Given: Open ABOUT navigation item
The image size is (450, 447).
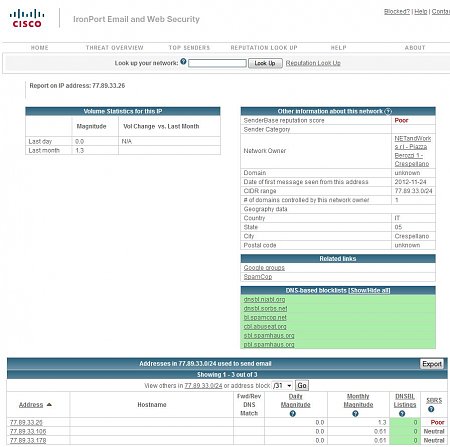Looking at the screenshot, I should (x=415, y=48).
